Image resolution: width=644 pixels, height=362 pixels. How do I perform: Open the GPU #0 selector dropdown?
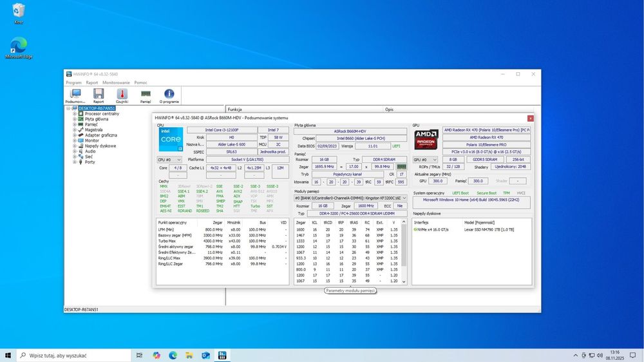(x=425, y=159)
